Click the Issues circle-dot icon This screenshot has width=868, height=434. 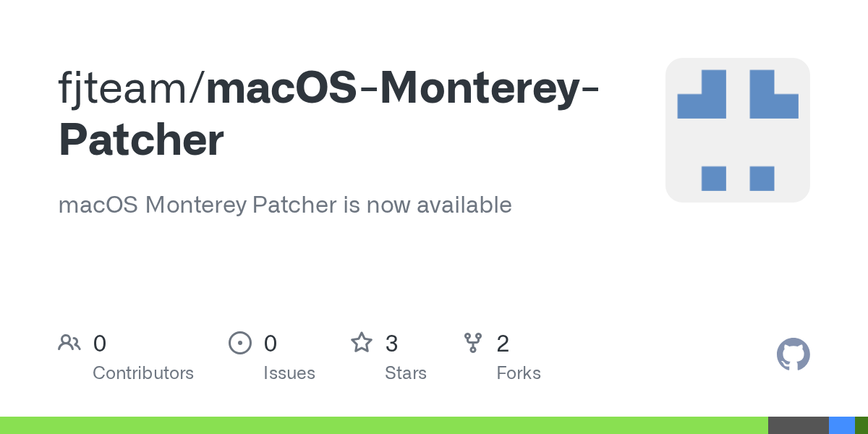click(240, 343)
